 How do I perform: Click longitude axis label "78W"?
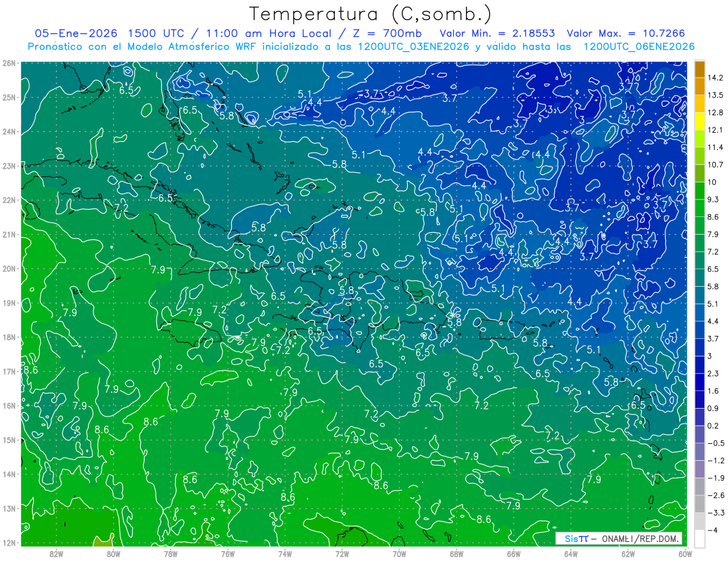(x=170, y=554)
